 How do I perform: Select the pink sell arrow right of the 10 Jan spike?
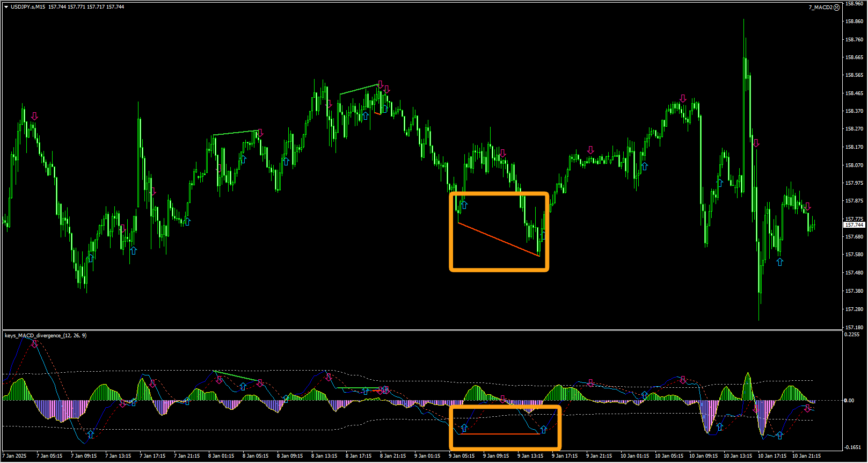[x=756, y=143]
